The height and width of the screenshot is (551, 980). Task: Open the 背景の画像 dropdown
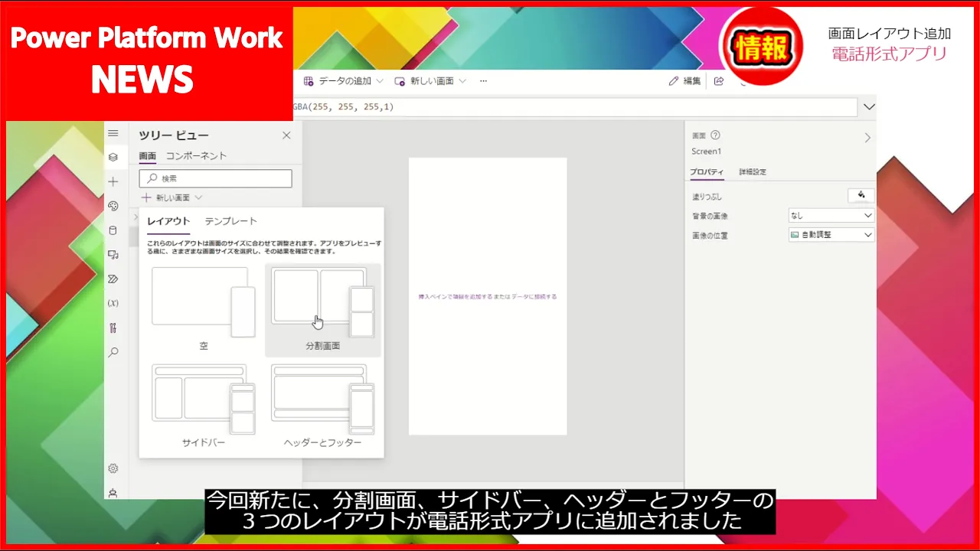831,216
